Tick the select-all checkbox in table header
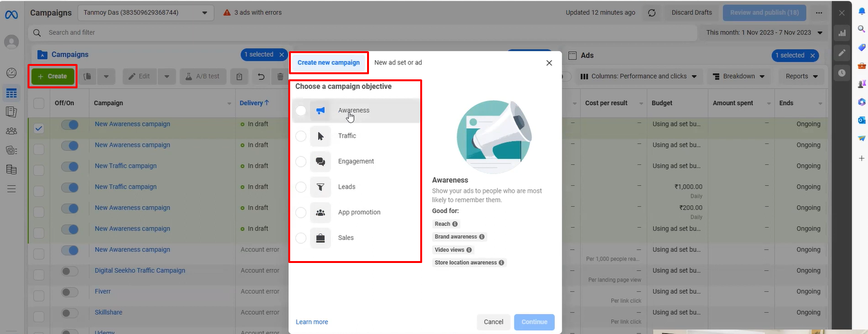This screenshot has height=334, width=868. click(x=39, y=103)
